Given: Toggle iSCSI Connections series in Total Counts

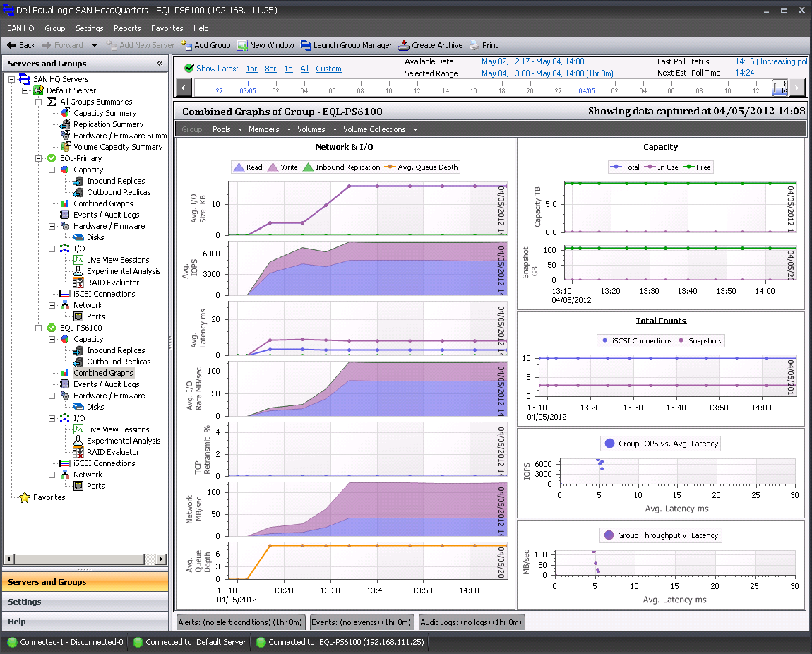Looking at the screenshot, I should coord(635,340).
